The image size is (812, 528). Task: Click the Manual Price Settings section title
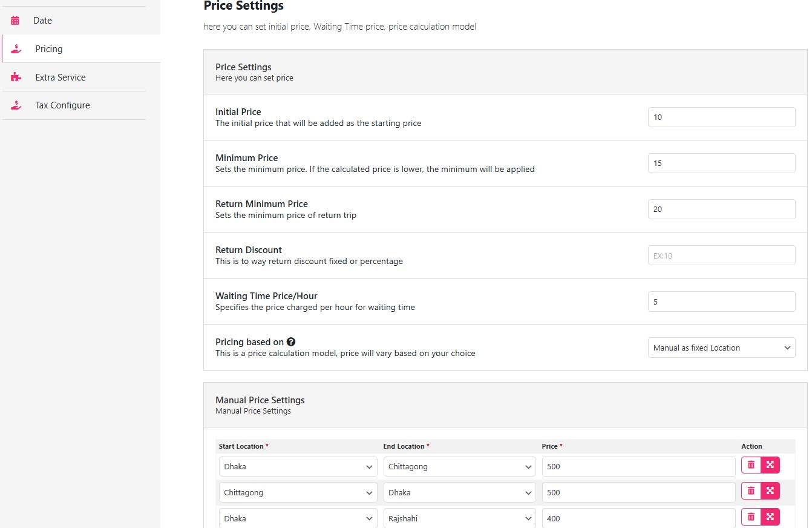[x=260, y=400]
